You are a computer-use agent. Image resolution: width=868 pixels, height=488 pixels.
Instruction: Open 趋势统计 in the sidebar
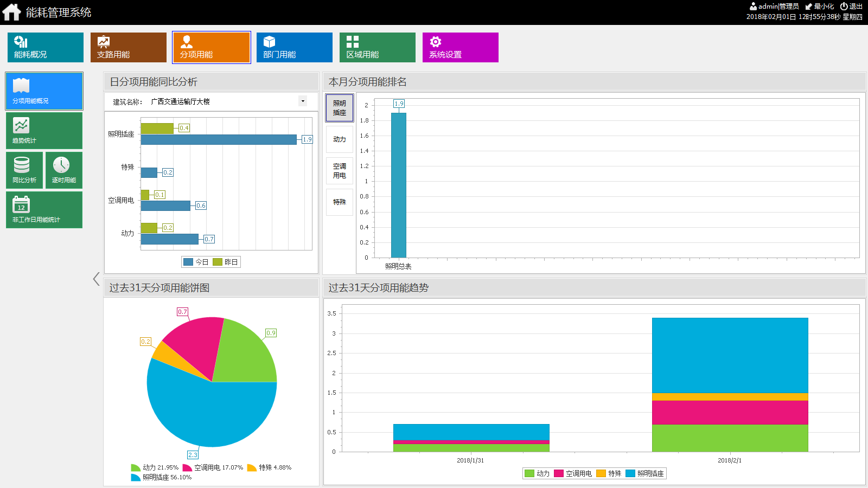coord(44,131)
